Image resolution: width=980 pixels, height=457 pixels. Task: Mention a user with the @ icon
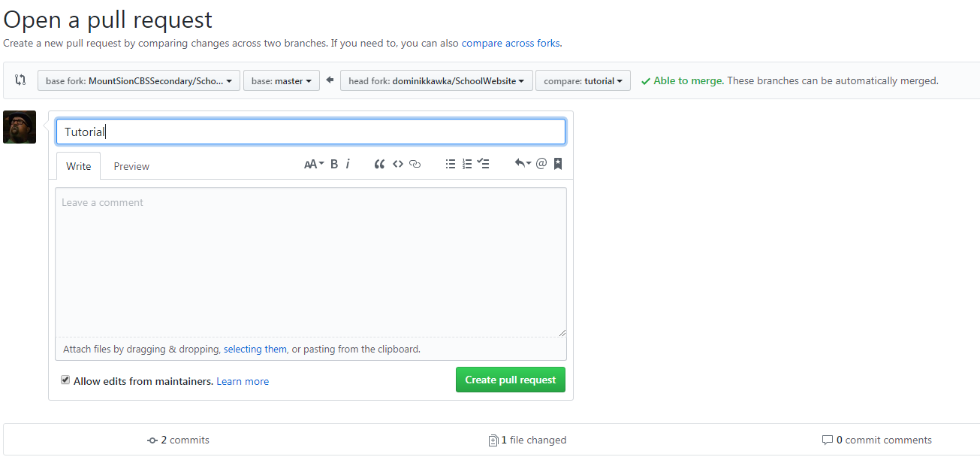(x=541, y=164)
